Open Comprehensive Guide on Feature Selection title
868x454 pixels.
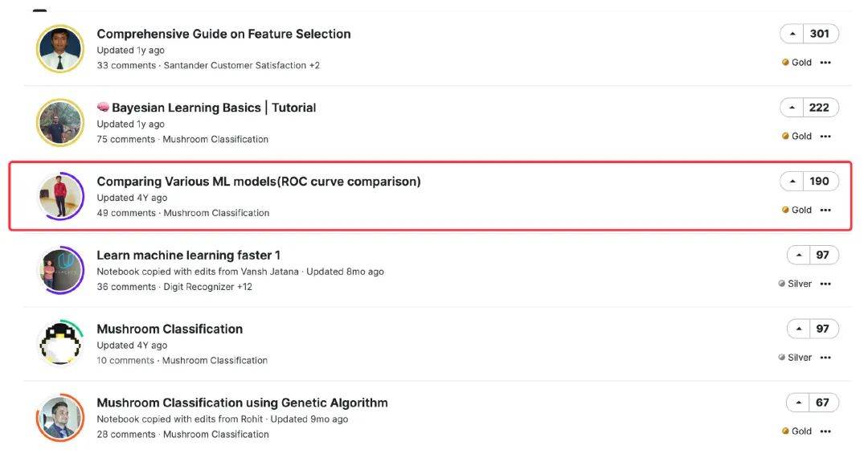[x=223, y=34]
